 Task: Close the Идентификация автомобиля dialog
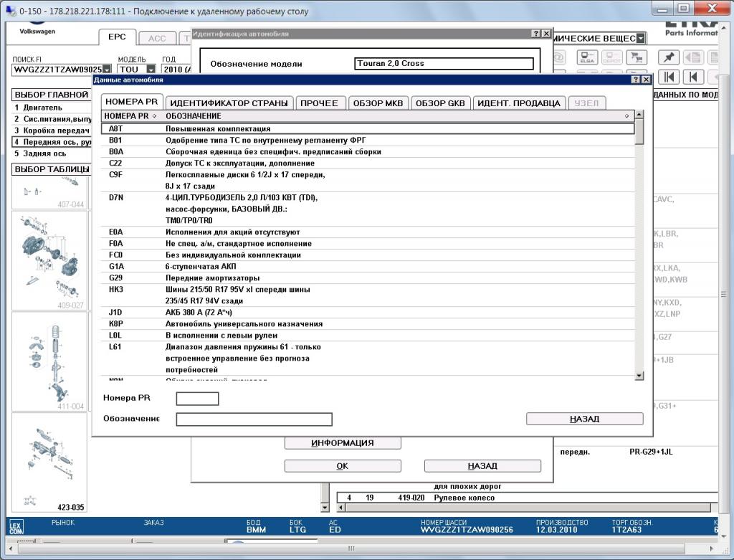pyautogui.click(x=546, y=34)
